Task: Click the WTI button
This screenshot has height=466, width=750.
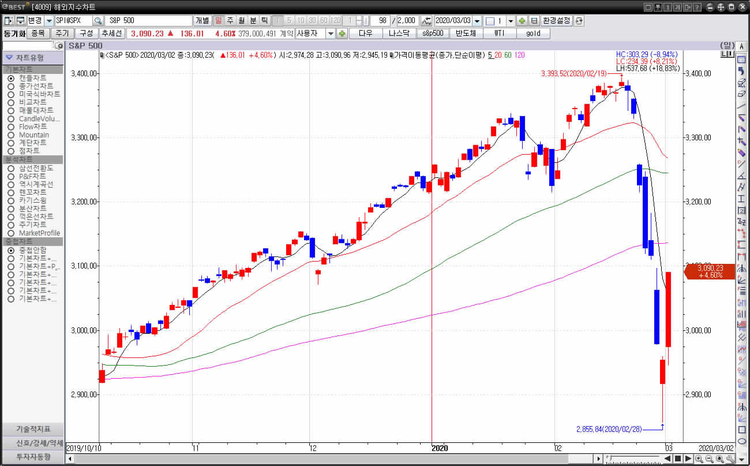Action: [499, 33]
